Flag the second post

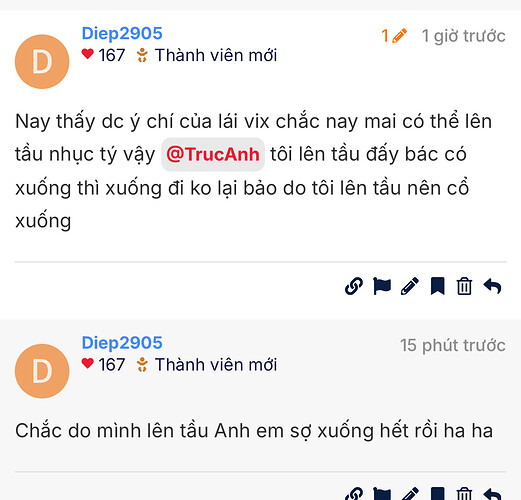point(382,494)
